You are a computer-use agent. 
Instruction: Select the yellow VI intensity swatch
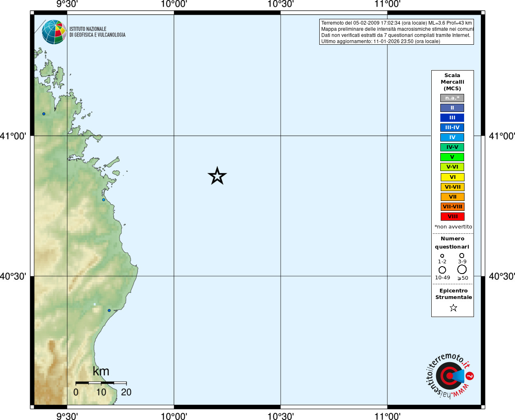453,177
